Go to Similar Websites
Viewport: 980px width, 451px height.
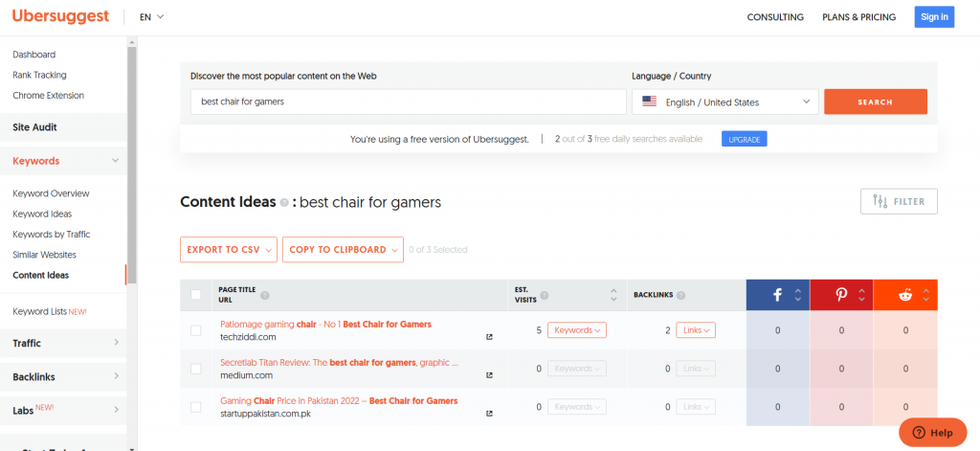click(44, 255)
